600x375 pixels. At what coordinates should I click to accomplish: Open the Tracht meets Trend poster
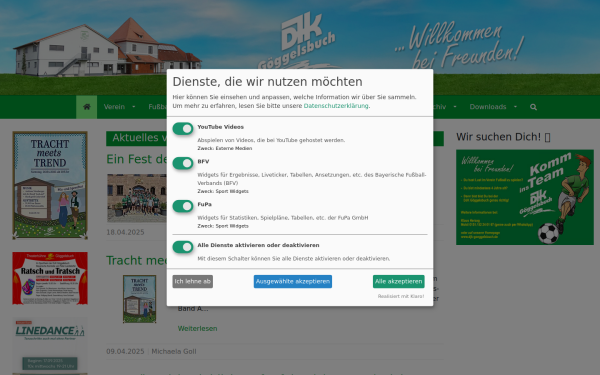50,185
